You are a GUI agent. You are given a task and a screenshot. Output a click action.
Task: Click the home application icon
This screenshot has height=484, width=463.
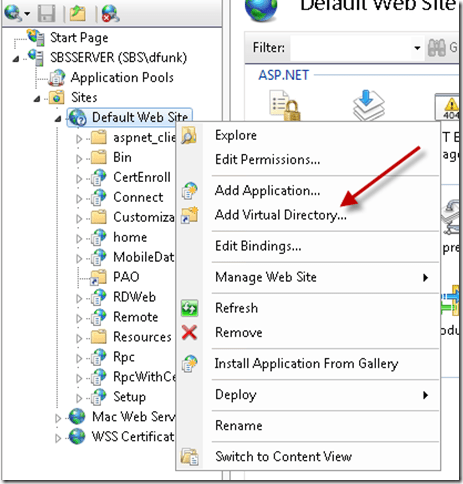99,237
